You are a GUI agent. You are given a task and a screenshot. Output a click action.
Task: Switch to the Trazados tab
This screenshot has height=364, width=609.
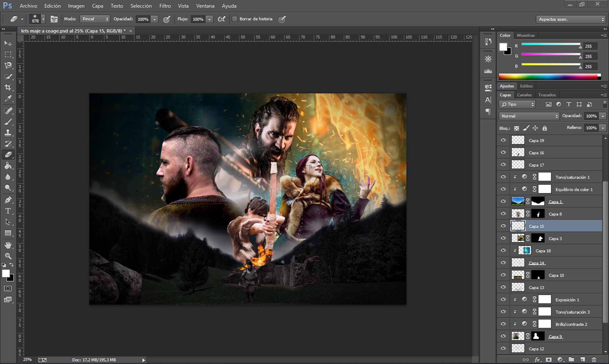pyautogui.click(x=547, y=95)
